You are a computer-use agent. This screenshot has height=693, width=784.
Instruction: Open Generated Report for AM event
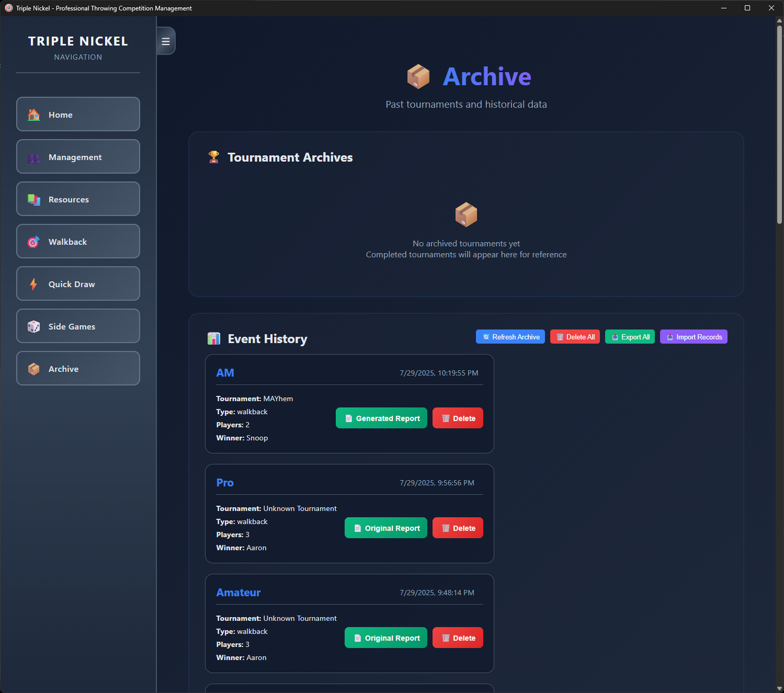381,418
